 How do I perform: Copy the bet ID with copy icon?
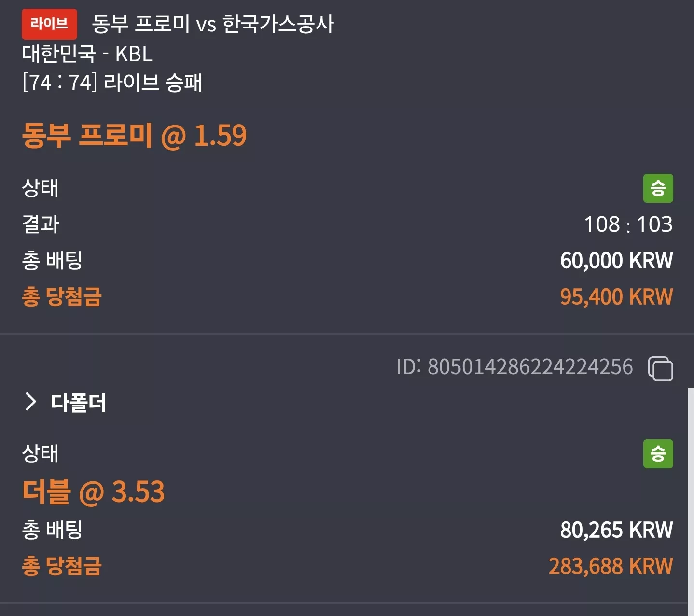pos(660,369)
